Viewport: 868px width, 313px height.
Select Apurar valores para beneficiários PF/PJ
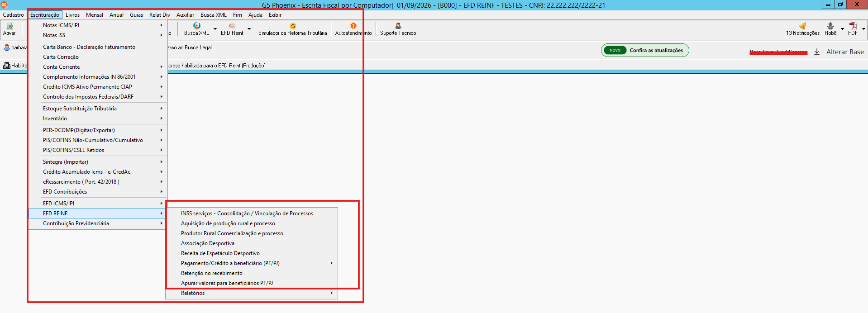click(x=252, y=283)
